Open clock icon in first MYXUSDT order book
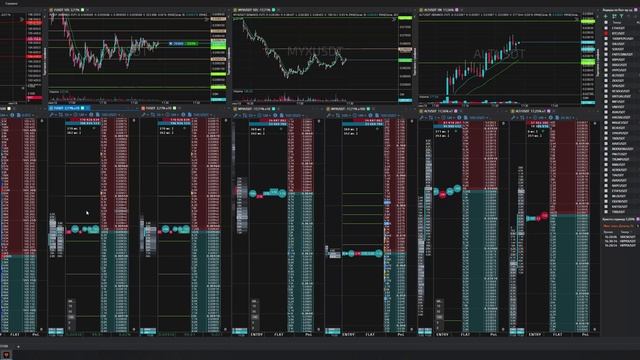This screenshot has height=360, width=640. pos(275,115)
